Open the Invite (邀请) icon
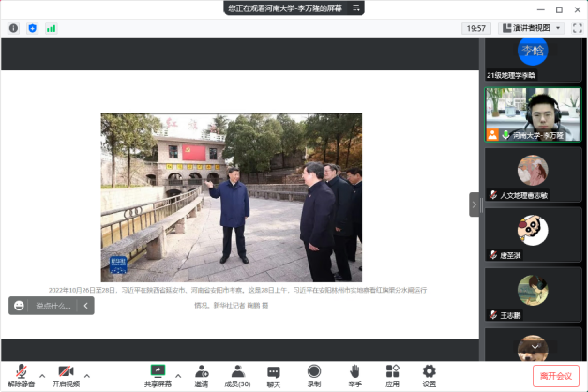The image size is (588, 392). (x=202, y=374)
